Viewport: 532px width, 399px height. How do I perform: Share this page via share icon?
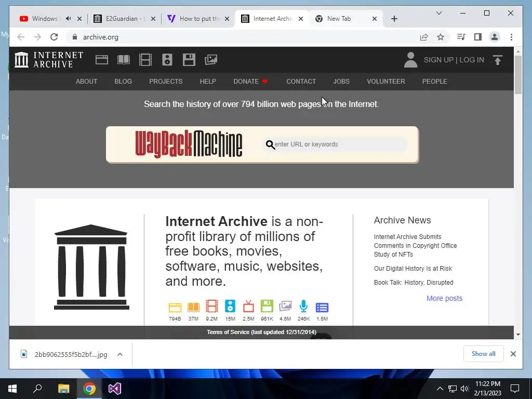(x=424, y=37)
